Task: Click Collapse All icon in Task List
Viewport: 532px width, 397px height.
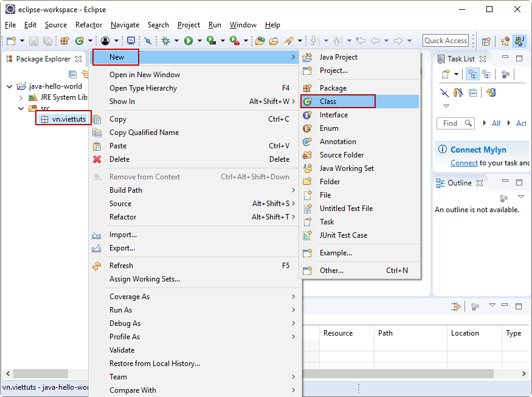Action: point(472,92)
